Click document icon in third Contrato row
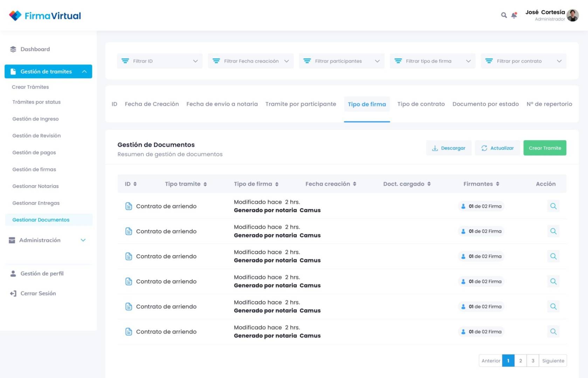Viewport: 588px width, 378px height. [129, 256]
